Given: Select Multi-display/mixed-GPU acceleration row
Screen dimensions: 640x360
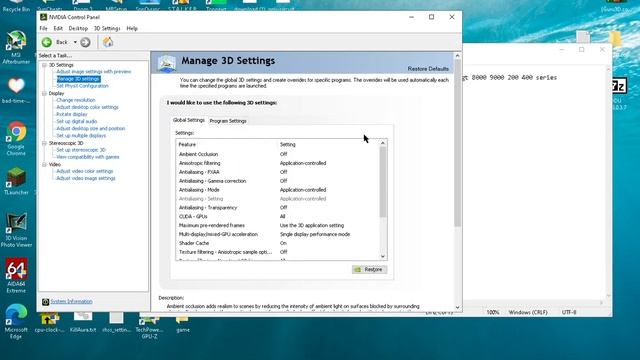Looking at the screenshot, I should (x=278, y=234).
